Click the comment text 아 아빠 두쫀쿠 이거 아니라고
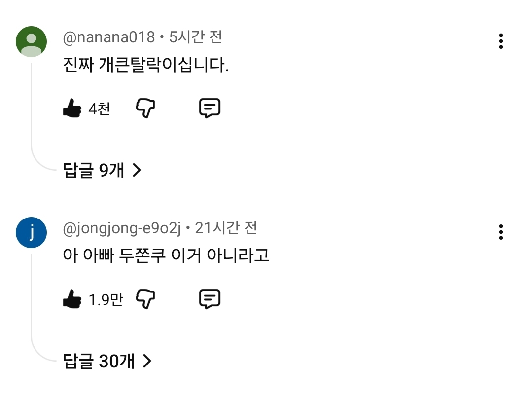 click(166, 255)
